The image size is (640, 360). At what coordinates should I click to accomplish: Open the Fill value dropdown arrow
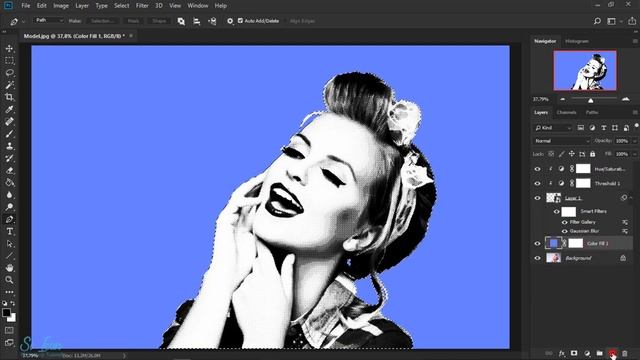click(634, 154)
